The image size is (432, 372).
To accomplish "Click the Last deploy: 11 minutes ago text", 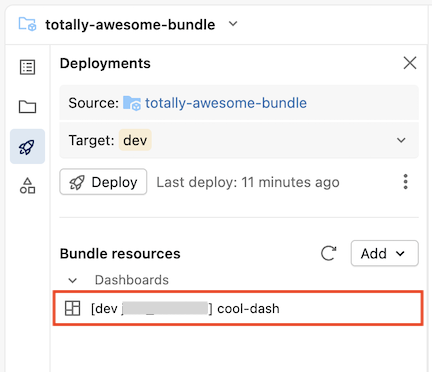I will tap(248, 182).
